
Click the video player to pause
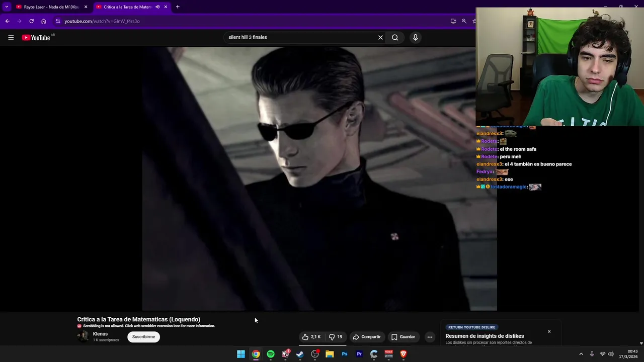(319, 178)
